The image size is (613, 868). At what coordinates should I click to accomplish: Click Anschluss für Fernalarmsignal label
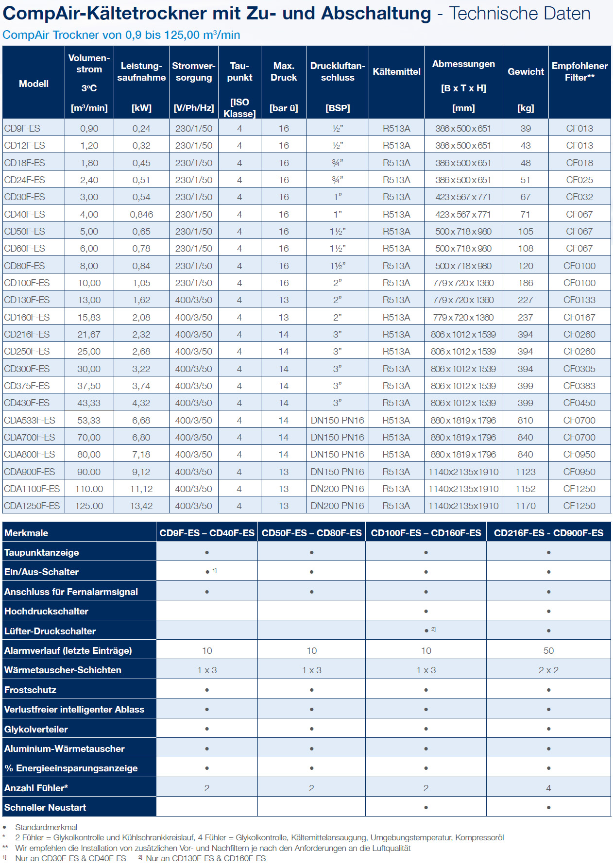coord(71,592)
